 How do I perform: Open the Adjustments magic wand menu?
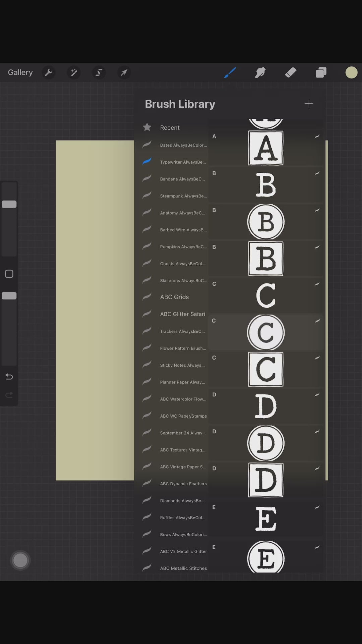click(74, 72)
